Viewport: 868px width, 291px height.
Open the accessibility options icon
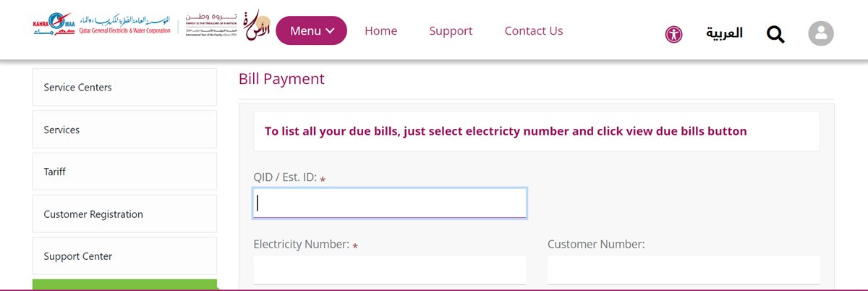point(673,34)
